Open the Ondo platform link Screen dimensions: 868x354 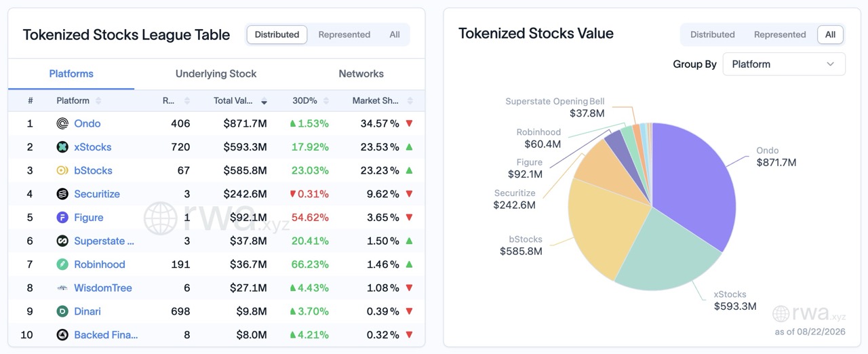tap(87, 123)
